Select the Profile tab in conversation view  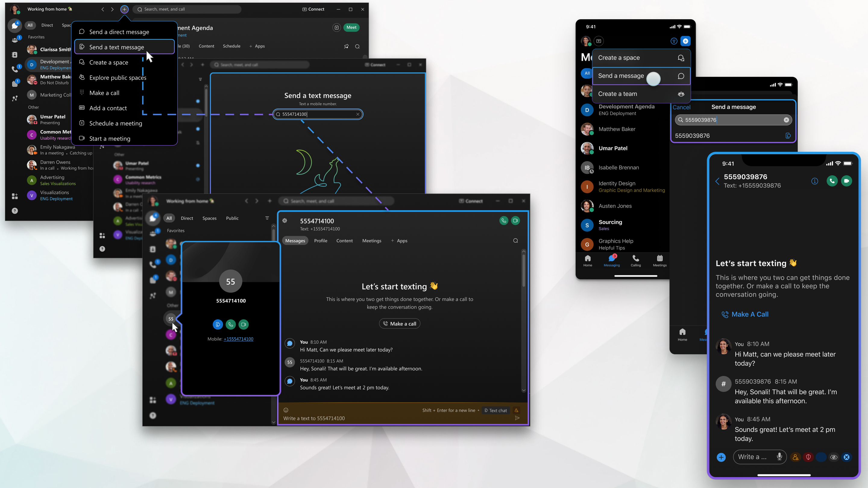[321, 241]
